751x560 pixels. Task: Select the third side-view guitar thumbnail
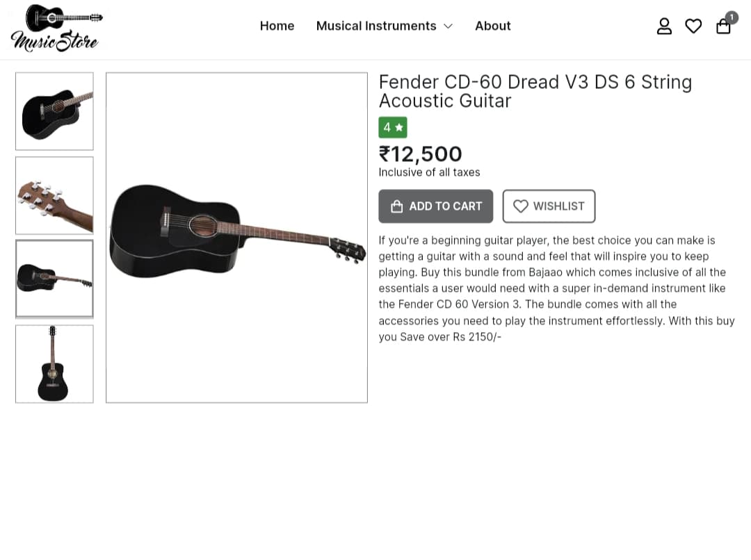[55, 279]
